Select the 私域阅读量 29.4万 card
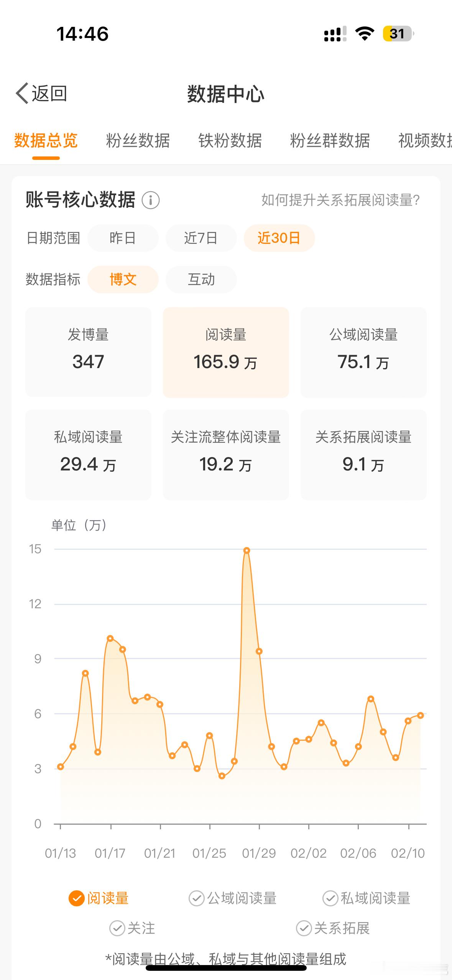Viewport: 452px width, 980px height. (x=88, y=455)
